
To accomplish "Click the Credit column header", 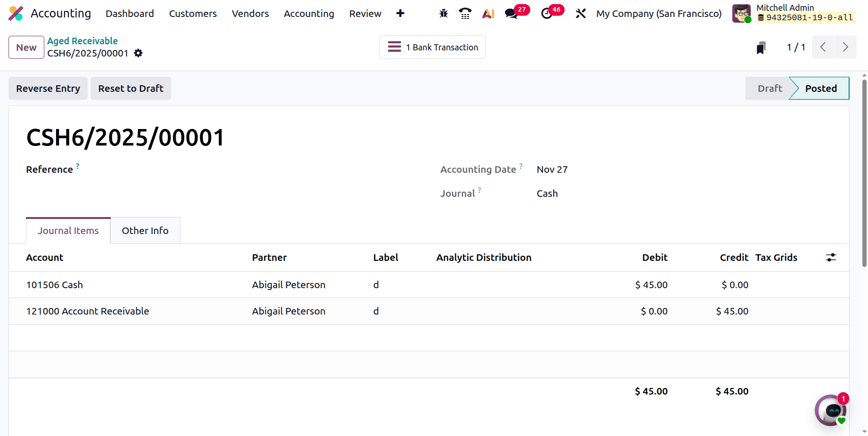I will pyautogui.click(x=734, y=258).
